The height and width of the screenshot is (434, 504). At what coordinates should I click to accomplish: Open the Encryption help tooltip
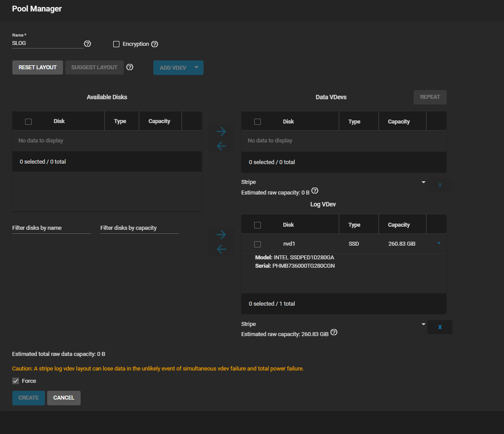[x=155, y=44]
